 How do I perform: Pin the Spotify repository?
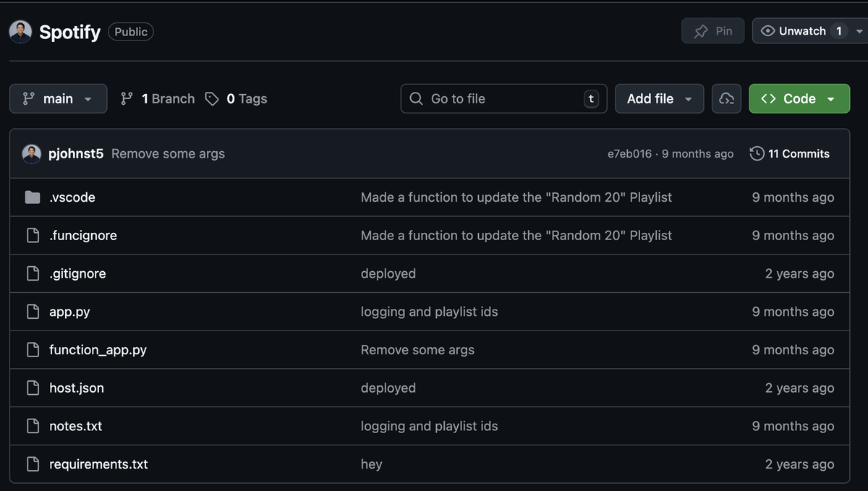pos(712,31)
